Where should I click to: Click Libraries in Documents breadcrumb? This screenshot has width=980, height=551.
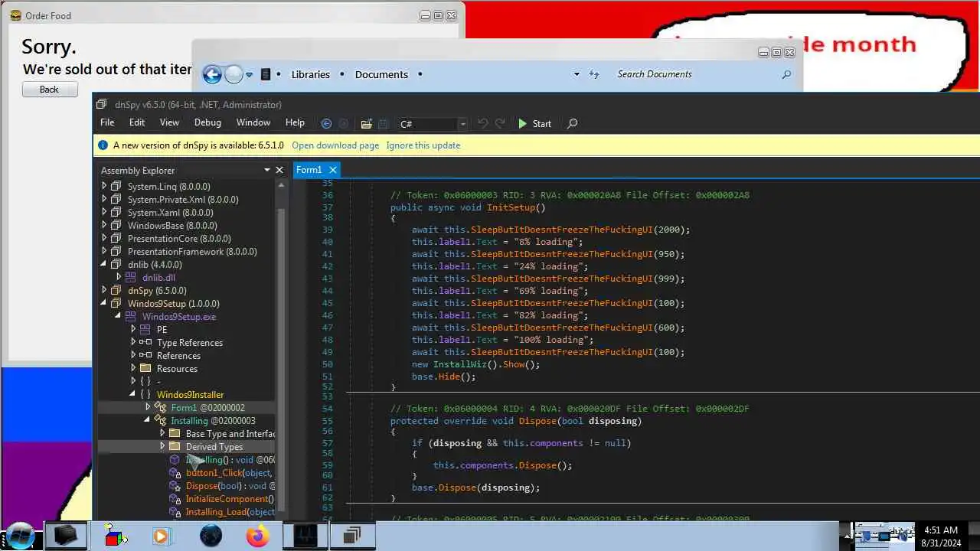[311, 74]
